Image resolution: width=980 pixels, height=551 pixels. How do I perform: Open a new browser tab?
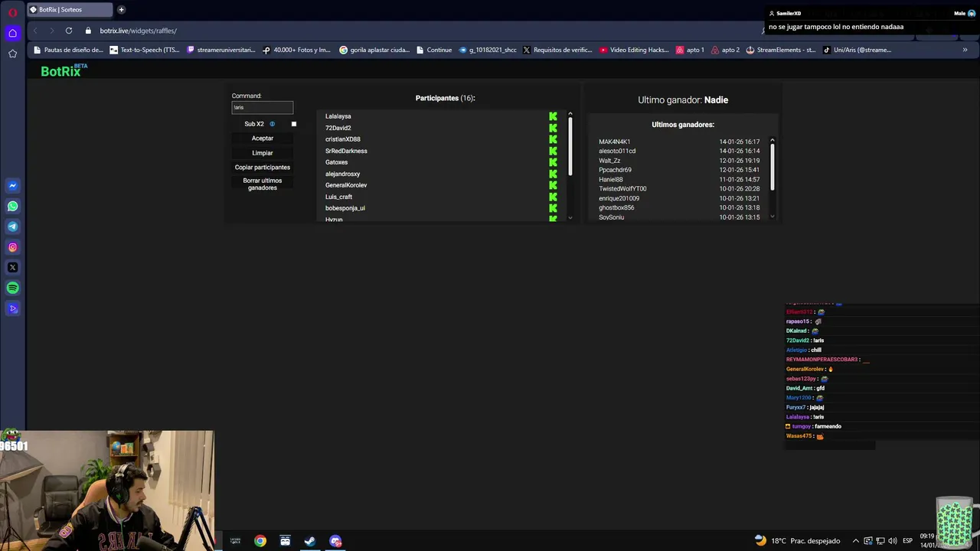click(x=121, y=10)
